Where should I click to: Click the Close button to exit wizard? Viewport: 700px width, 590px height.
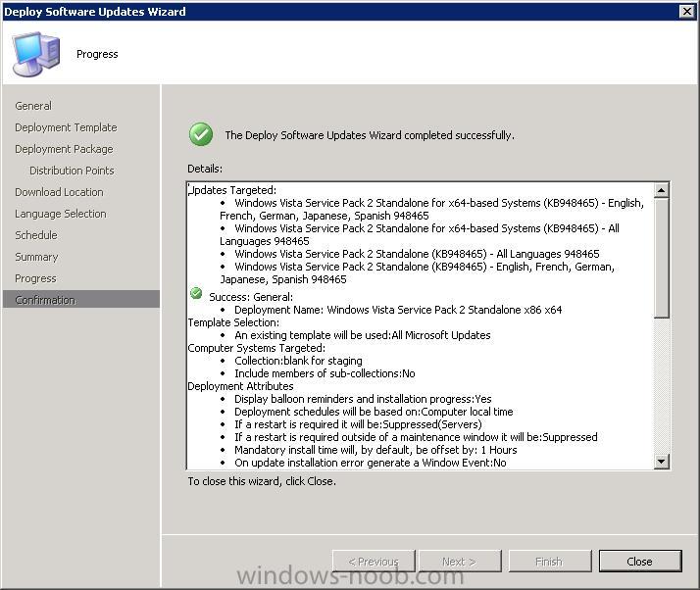[640, 561]
